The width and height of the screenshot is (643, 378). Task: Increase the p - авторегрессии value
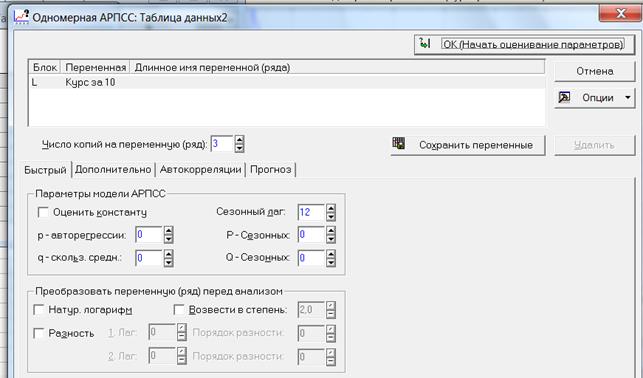pos(168,230)
